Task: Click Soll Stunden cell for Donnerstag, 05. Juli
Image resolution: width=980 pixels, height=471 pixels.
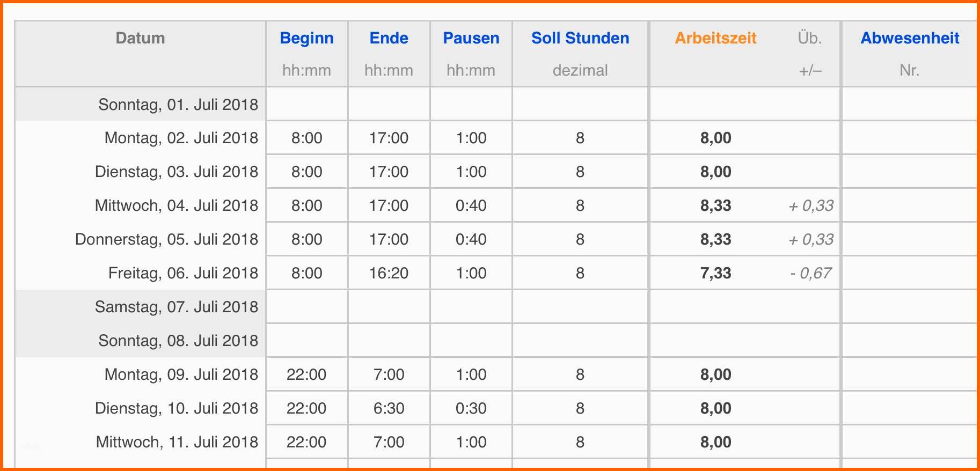Action: click(x=580, y=239)
